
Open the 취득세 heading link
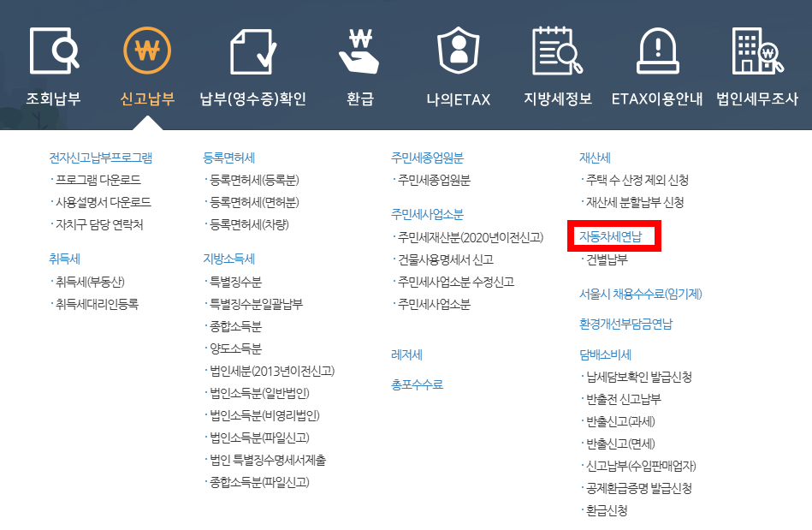click(x=64, y=259)
